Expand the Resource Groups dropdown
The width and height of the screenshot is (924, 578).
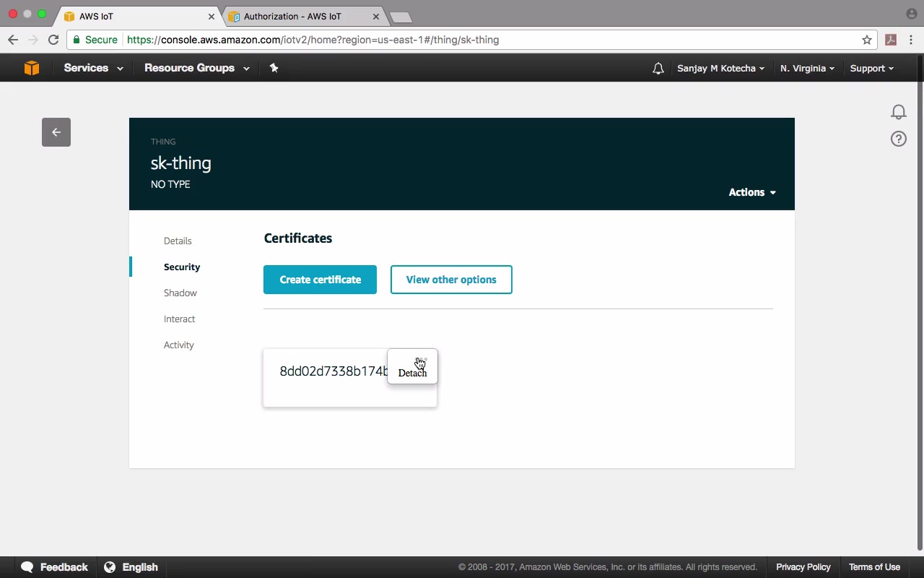[196, 68]
